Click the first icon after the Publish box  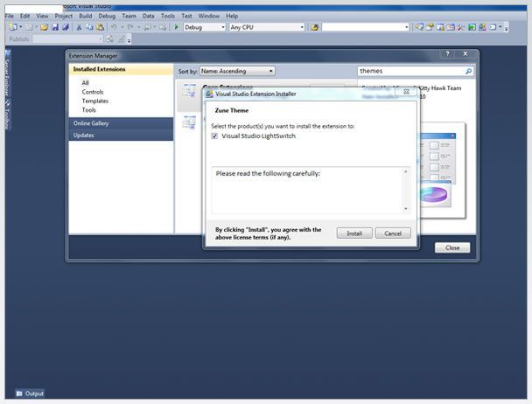(109, 39)
